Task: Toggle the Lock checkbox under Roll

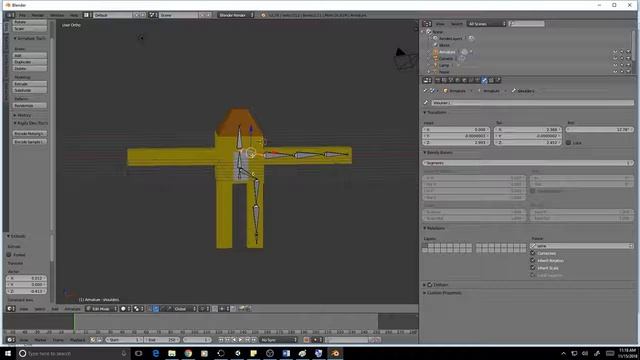Action: pos(568,142)
